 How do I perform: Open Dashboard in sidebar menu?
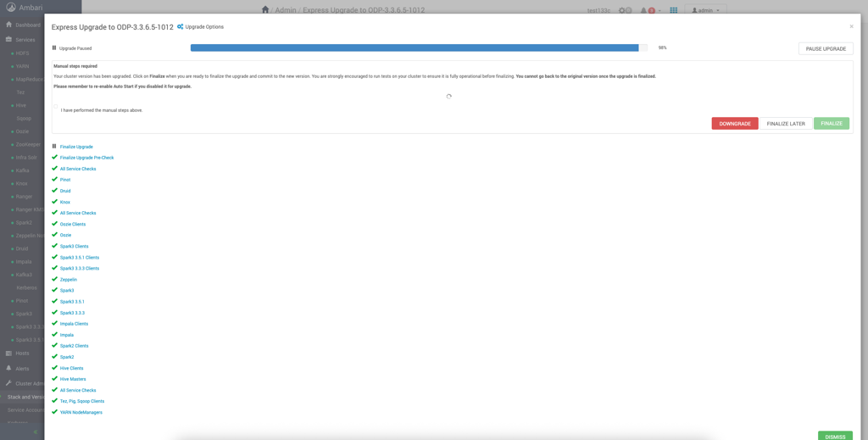28,25
